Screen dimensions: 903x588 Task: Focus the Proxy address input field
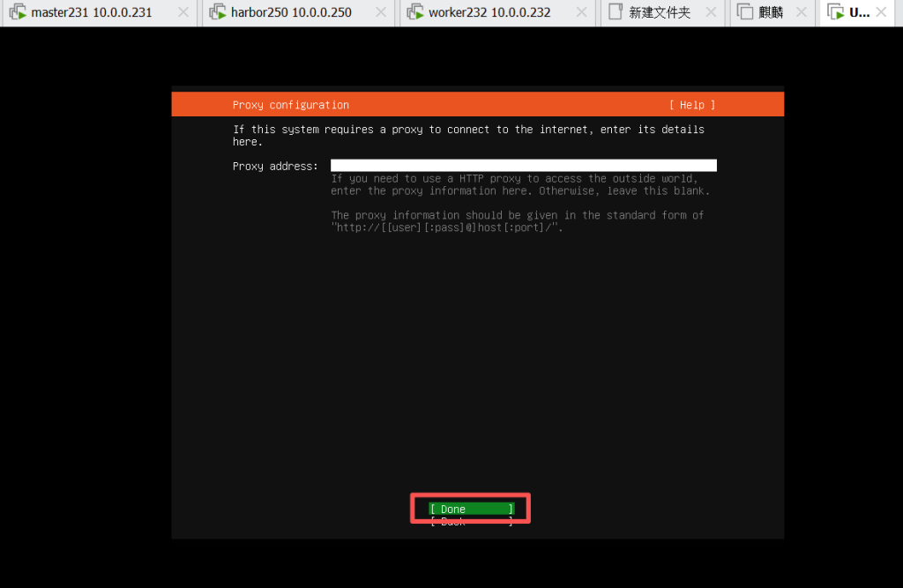pos(523,166)
